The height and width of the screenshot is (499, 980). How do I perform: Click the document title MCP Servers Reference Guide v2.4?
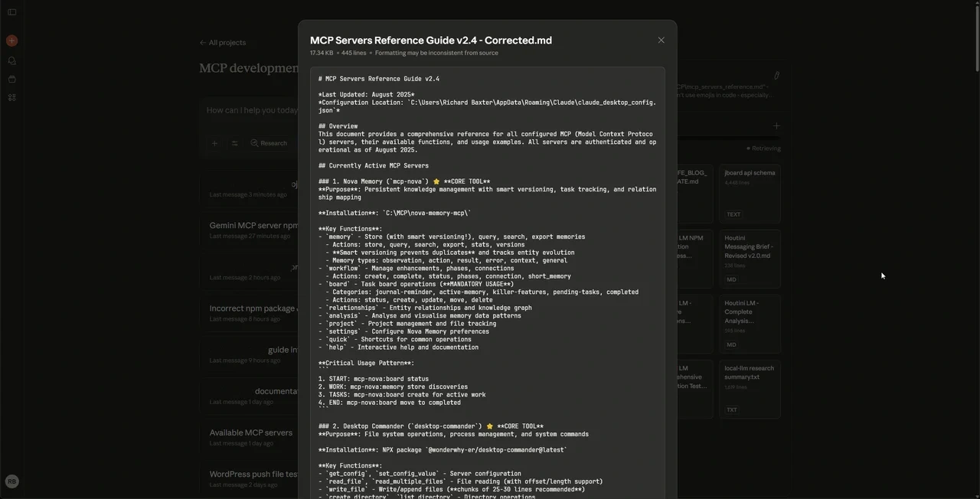pyautogui.click(x=431, y=41)
